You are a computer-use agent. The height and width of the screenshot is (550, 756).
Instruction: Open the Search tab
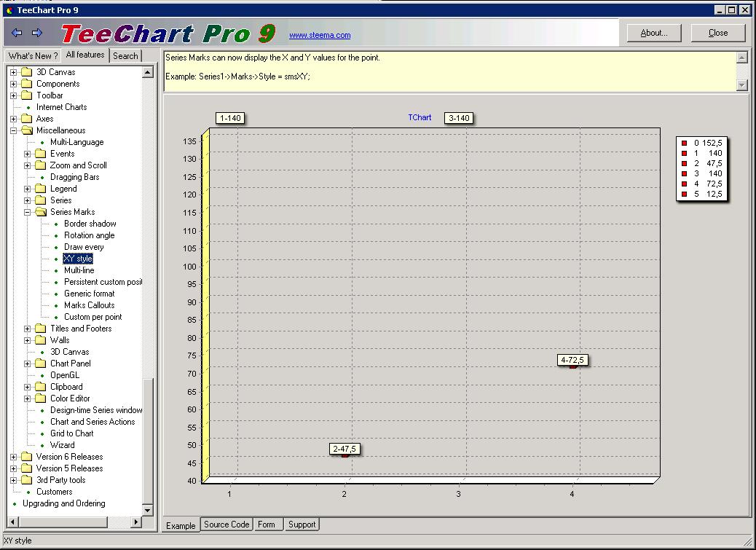(x=125, y=56)
